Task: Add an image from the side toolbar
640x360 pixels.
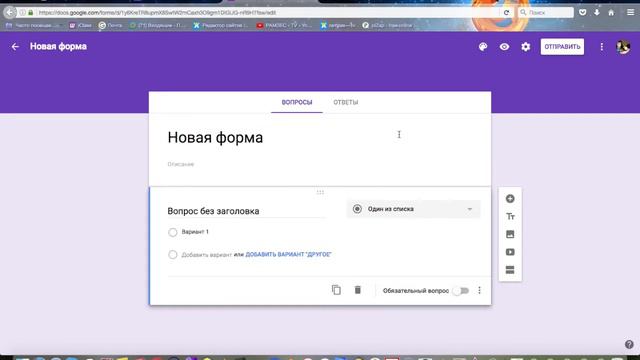Action: [x=510, y=234]
